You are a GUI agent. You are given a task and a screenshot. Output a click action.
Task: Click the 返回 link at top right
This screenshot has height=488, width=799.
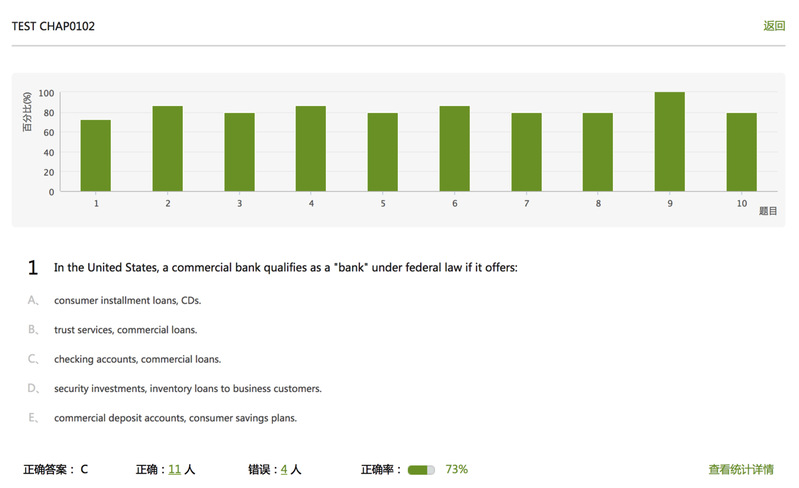[x=774, y=26]
